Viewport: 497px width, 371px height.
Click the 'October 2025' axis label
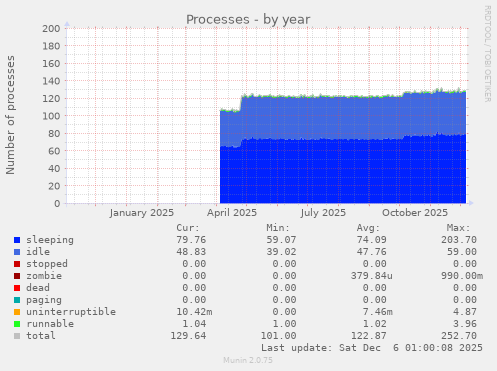click(x=415, y=213)
